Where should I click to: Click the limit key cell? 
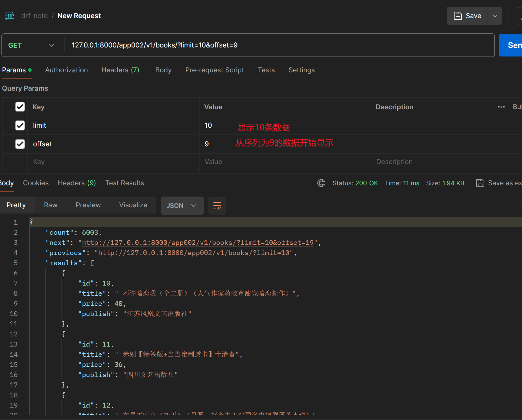coord(113,125)
